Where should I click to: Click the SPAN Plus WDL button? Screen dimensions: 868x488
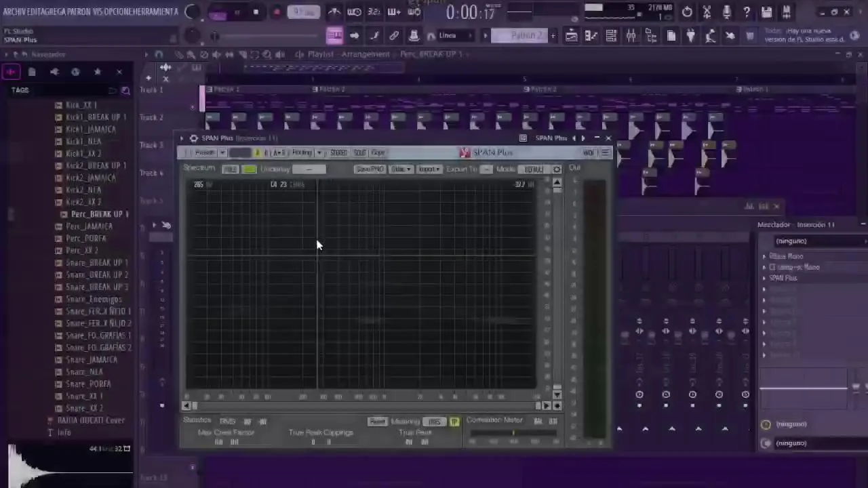click(x=589, y=153)
